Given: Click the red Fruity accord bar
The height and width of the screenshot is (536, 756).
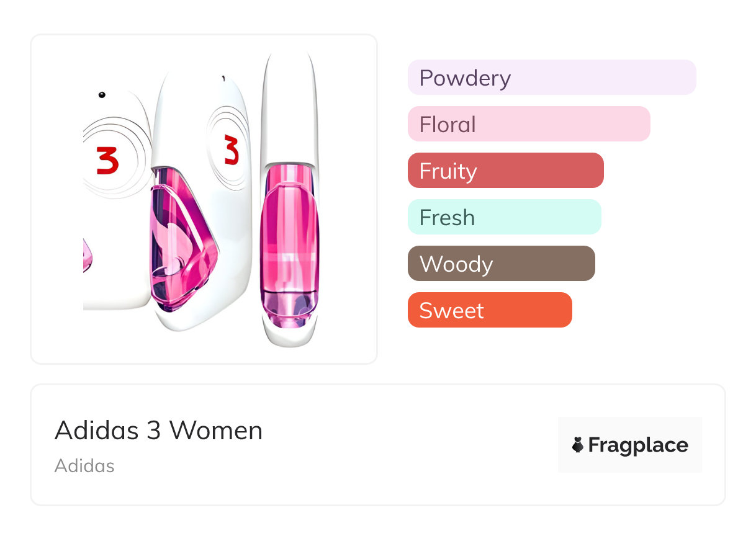Looking at the screenshot, I should tap(505, 171).
